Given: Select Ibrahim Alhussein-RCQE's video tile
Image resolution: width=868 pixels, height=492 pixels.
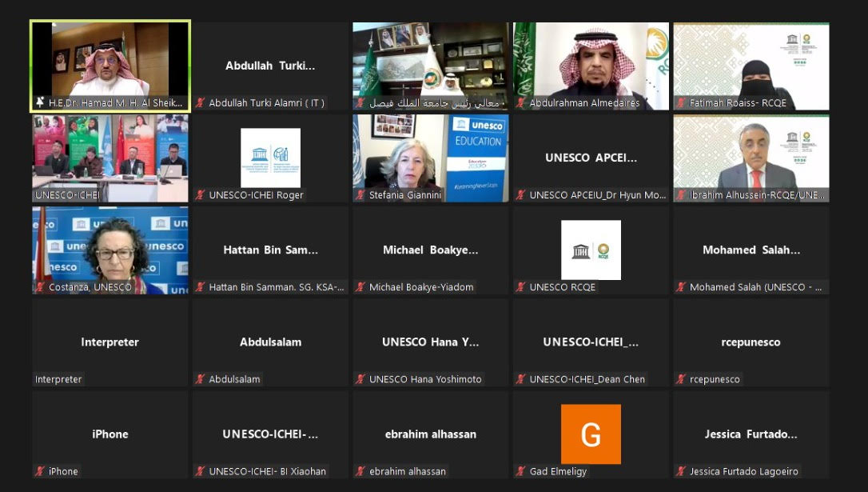Looking at the screenshot, I should (x=751, y=157).
